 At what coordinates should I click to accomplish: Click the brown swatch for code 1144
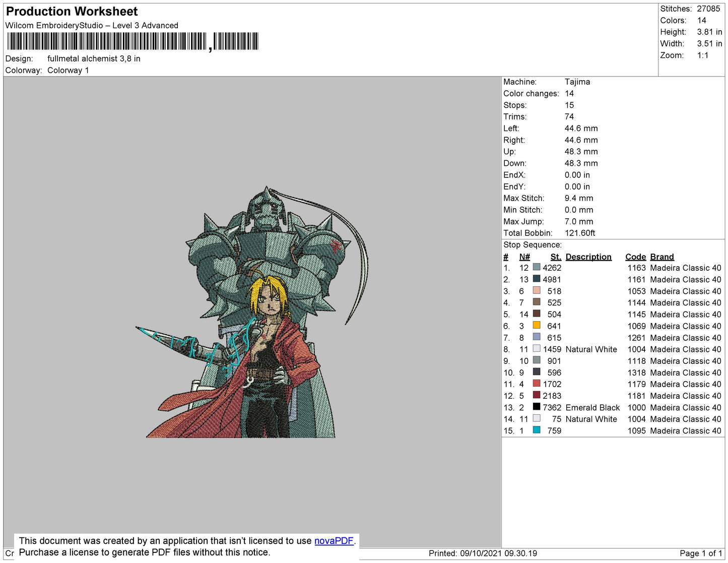point(537,302)
